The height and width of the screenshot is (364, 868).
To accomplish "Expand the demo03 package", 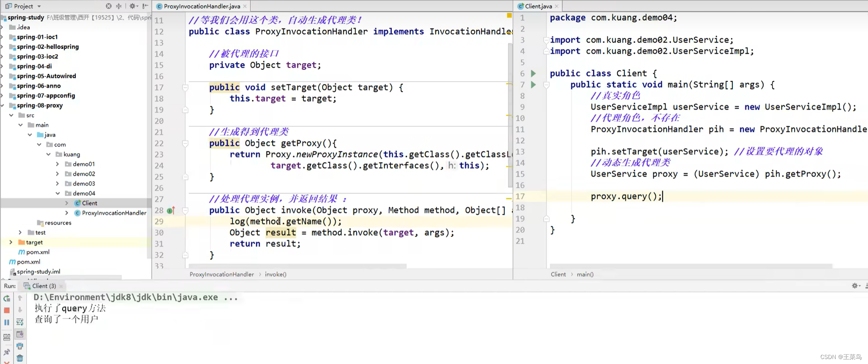I will pyautogui.click(x=58, y=184).
